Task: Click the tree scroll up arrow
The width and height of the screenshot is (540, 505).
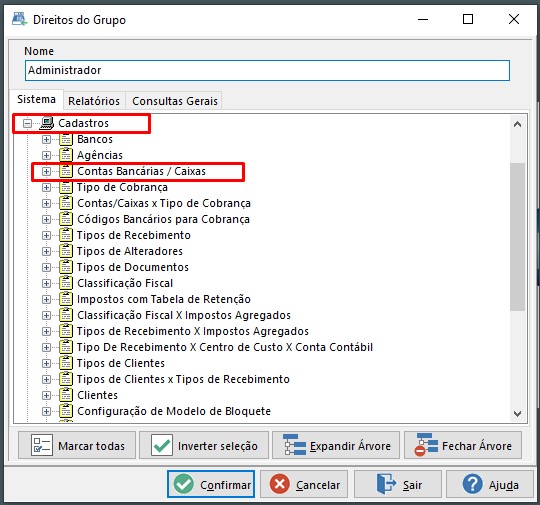Action: (517, 124)
